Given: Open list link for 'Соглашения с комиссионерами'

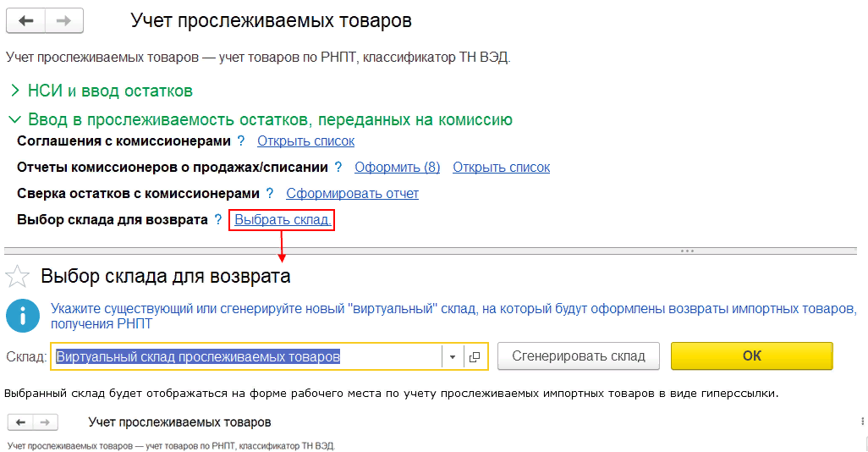Looking at the screenshot, I should point(305,141).
